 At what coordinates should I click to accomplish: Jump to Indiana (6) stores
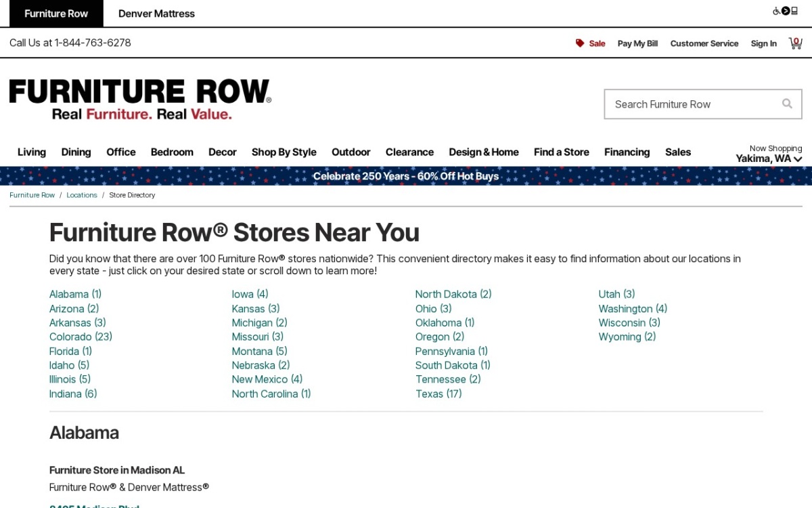(x=73, y=394)
